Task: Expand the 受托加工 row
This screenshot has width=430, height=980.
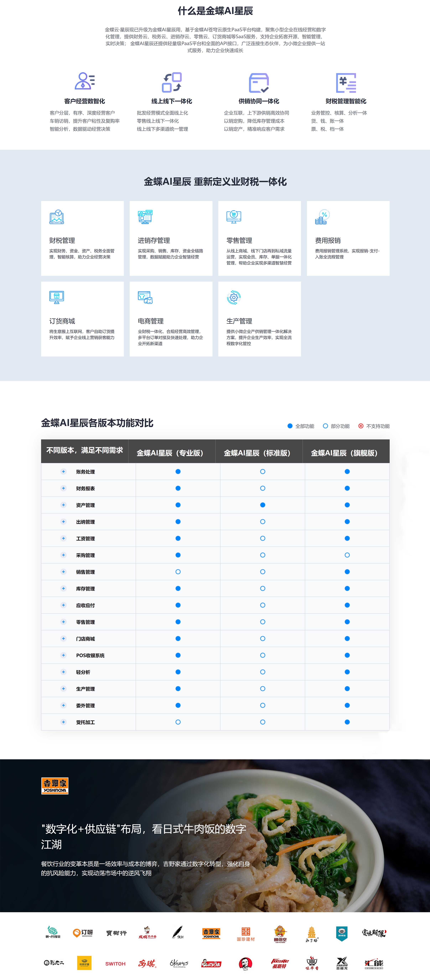Action: click(63, 722)
